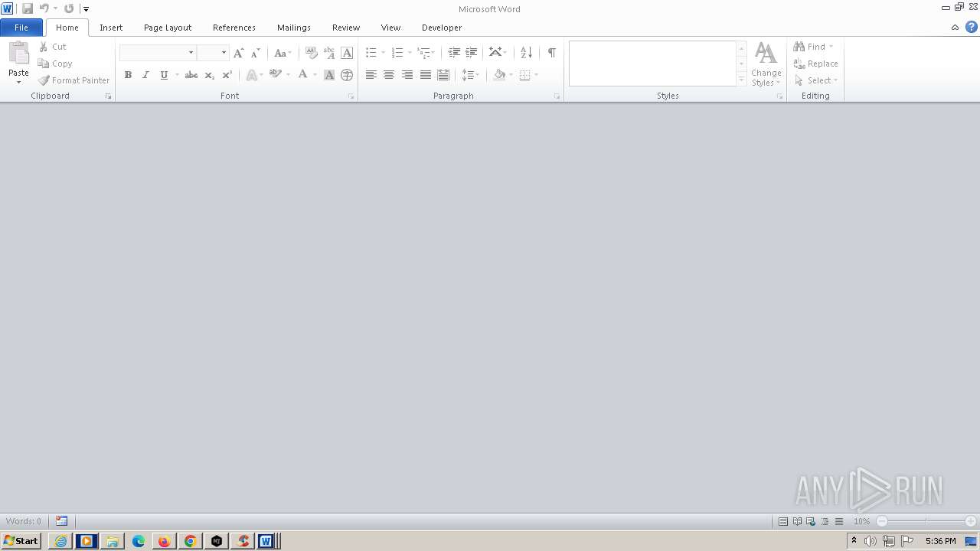Click the zoom slider in status bar
980x551 pixels.
pos(926,521)
